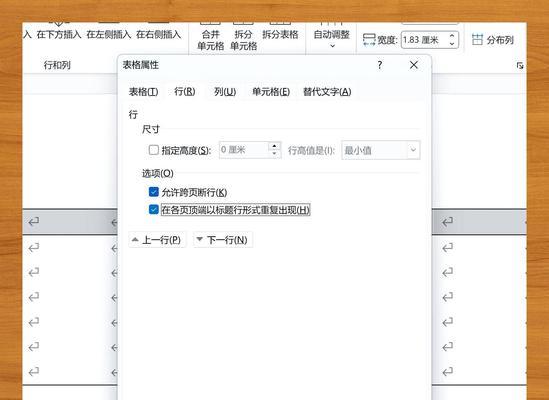The height and width of the screenshot is (400, 549).
Task: Uncheck 允许跨页断行(K) checkbox
Action: (x=154, y=192)
